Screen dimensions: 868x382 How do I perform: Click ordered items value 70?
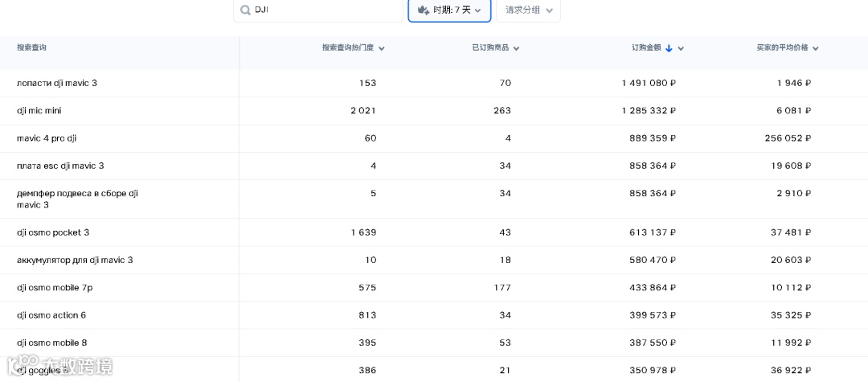[x=505, y=83]
